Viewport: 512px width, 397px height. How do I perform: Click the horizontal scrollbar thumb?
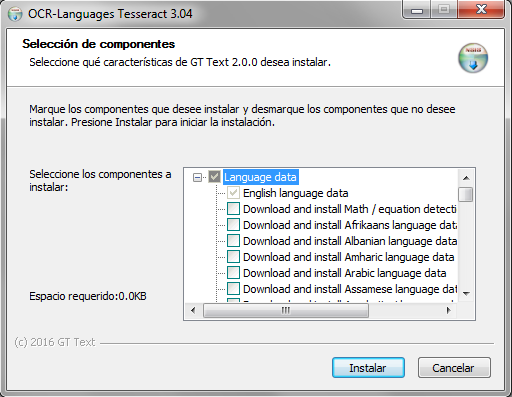click(x=286, y=310)
